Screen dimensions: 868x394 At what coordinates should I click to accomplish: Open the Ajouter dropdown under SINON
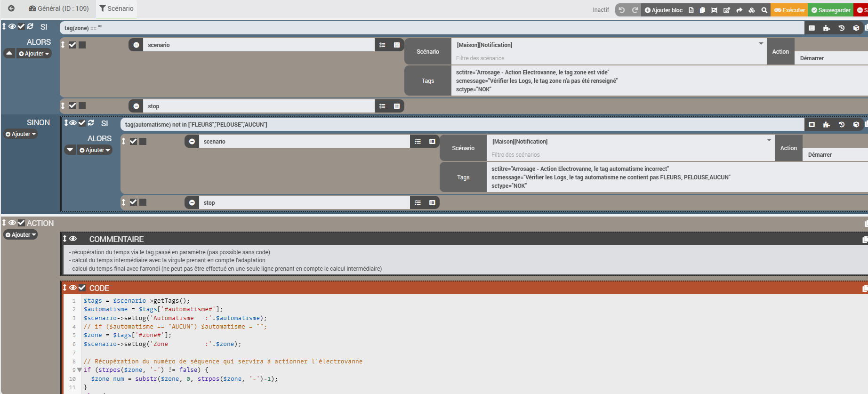[21, 134]
